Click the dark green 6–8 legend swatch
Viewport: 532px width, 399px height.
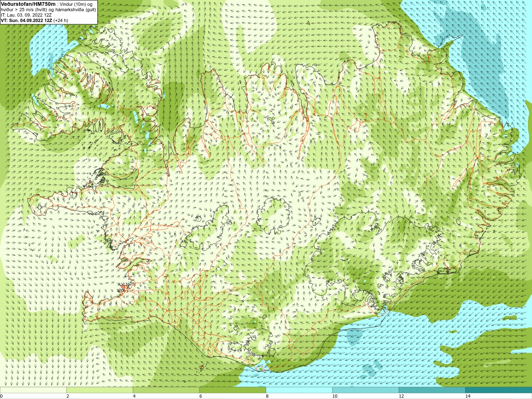tap(233, 390)
